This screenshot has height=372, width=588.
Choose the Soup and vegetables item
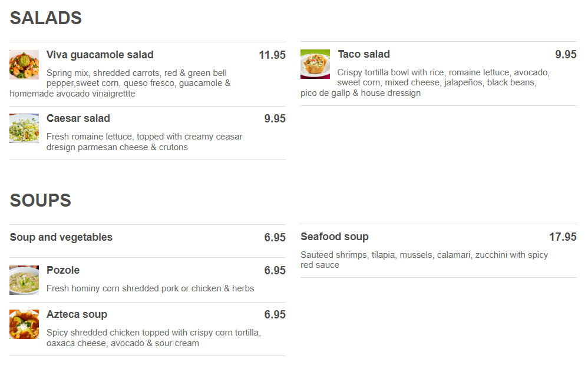pyautogui.click(x=61, y=237)
